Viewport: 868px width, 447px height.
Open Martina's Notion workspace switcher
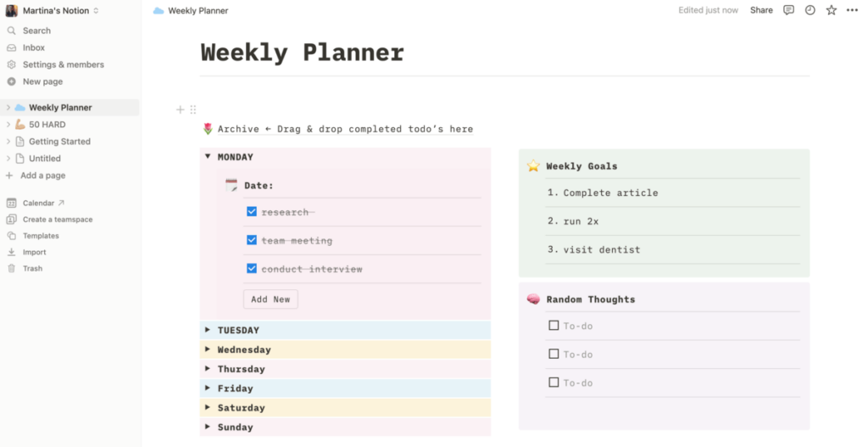coord(53,10)
